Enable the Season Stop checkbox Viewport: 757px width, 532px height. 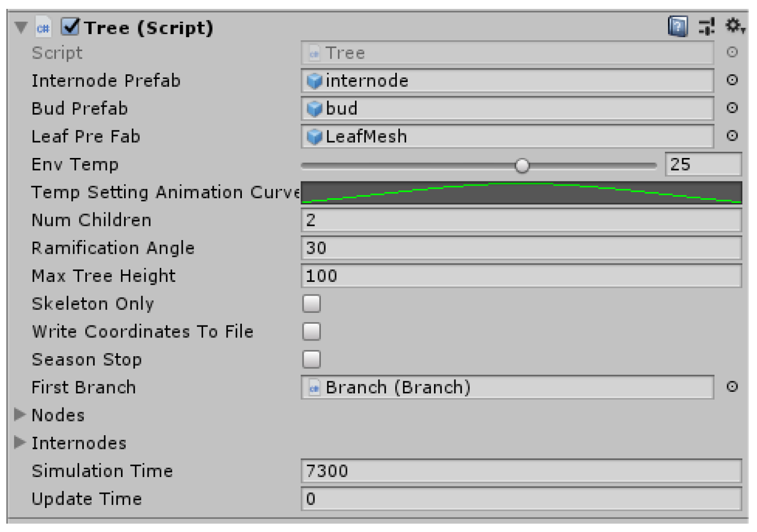coord(311,360)
